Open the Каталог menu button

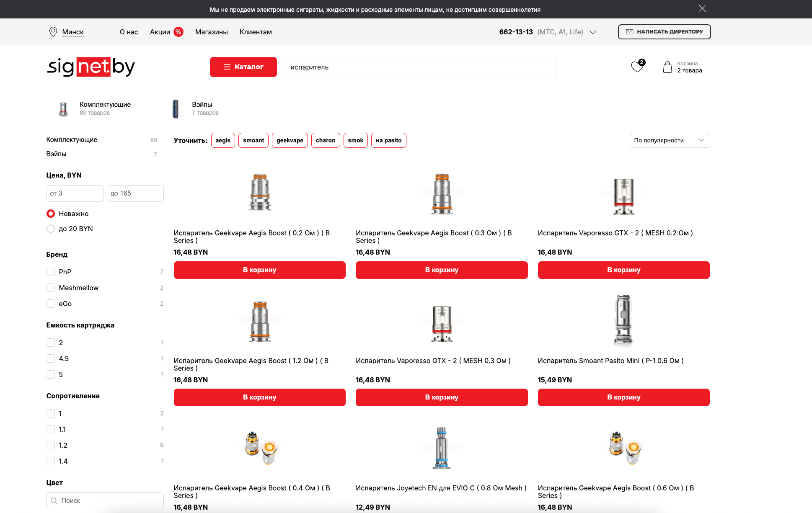pos(243,67)
